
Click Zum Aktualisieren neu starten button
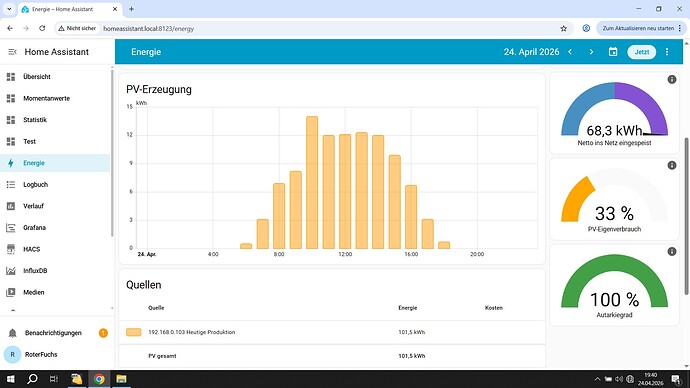click(x=641, y=28)
